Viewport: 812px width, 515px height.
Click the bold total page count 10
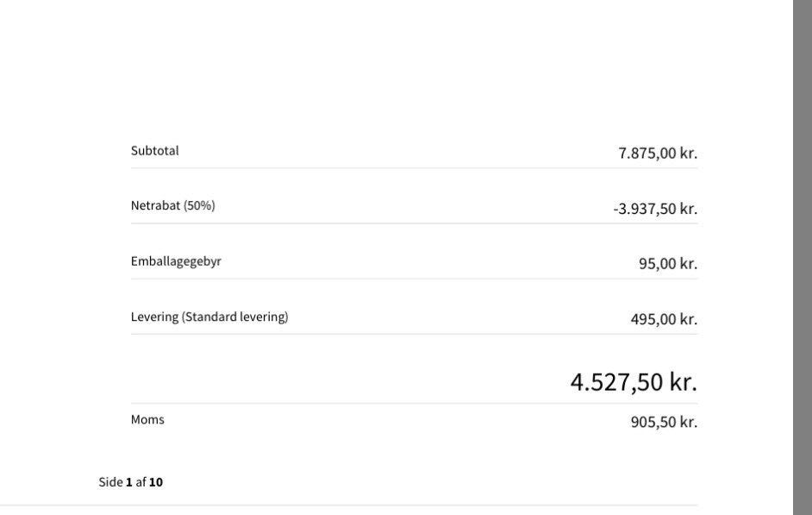pos(156,482)
